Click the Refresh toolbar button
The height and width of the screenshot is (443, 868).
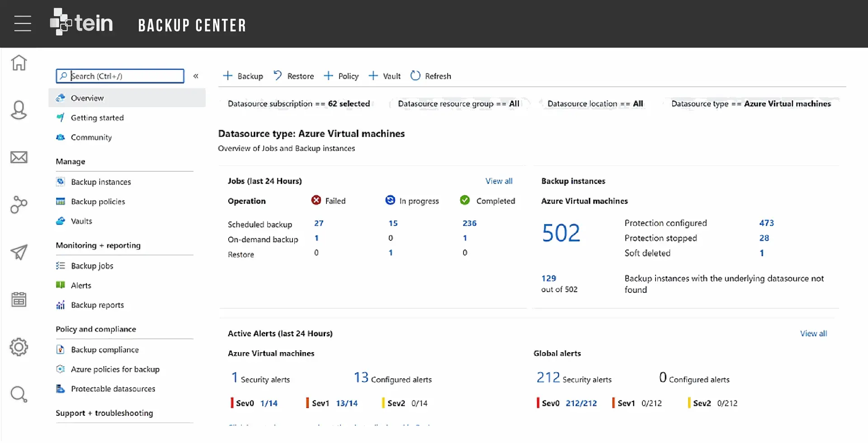pyautogui.click(x=430, y=76)
